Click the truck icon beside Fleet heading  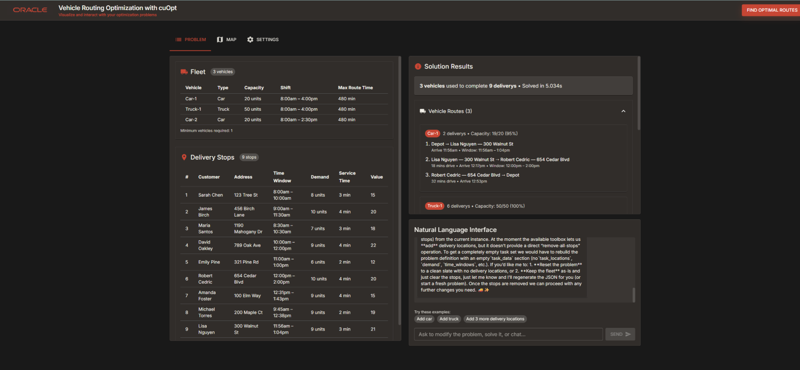tap(184, 72)
